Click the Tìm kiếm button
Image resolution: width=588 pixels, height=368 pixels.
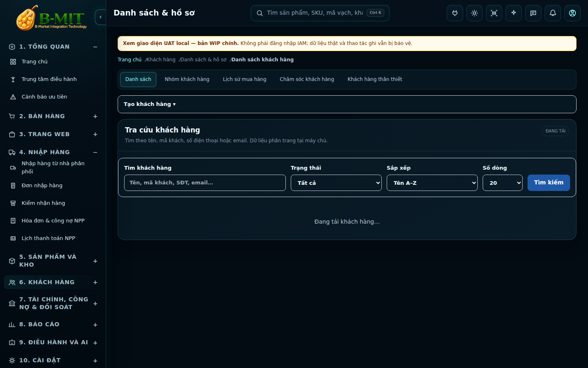[x=549, y=183]
